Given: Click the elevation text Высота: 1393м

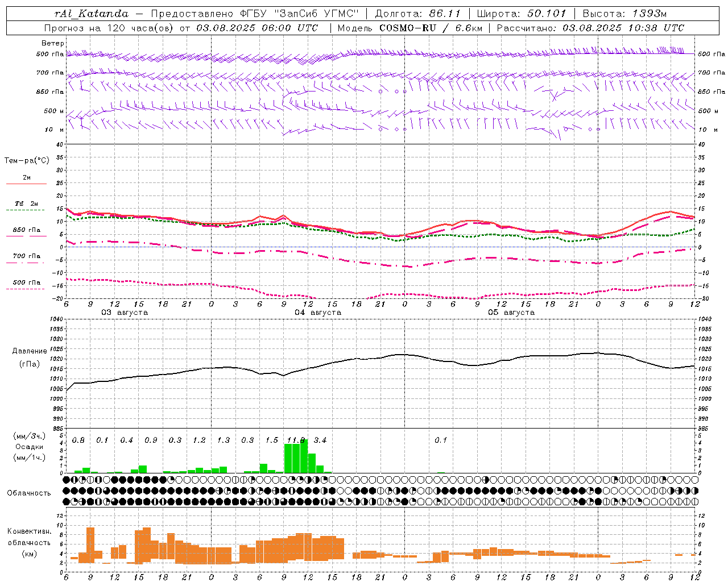Looking at the screenshot, I should point(624,14).
